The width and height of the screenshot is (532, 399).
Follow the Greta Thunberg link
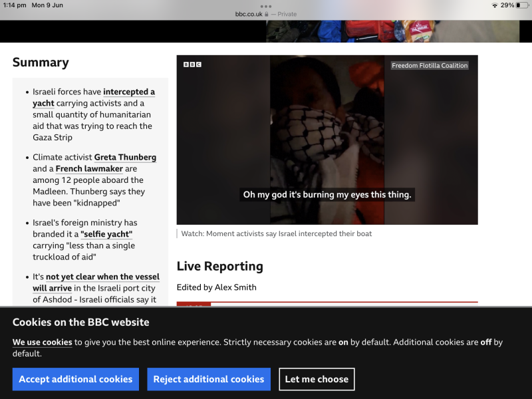(125, 158)
